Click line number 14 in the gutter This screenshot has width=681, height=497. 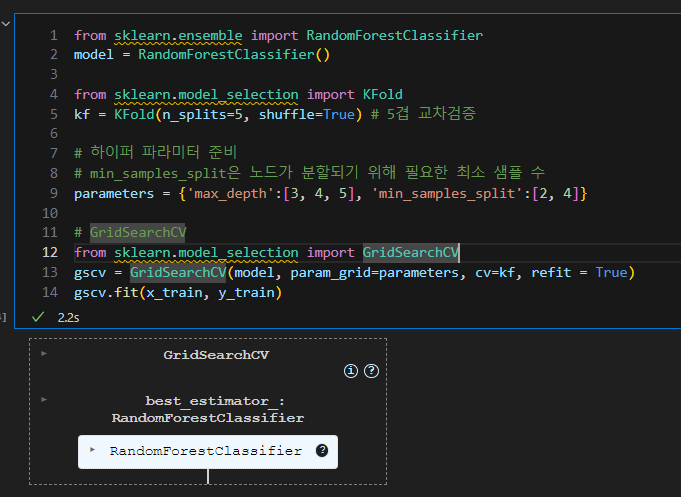(x=50, y=292)
